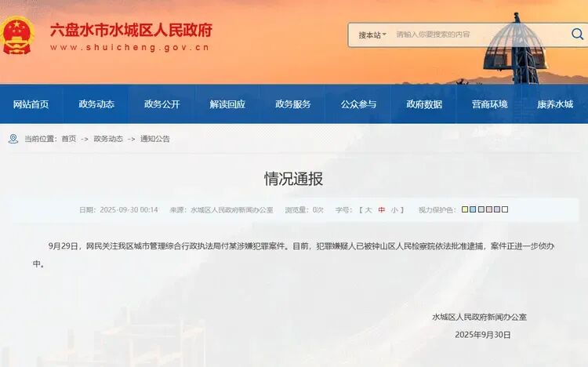This screenshot has height=367, width=588.
Task: Set font size to 小
Action: coord(394,209)
